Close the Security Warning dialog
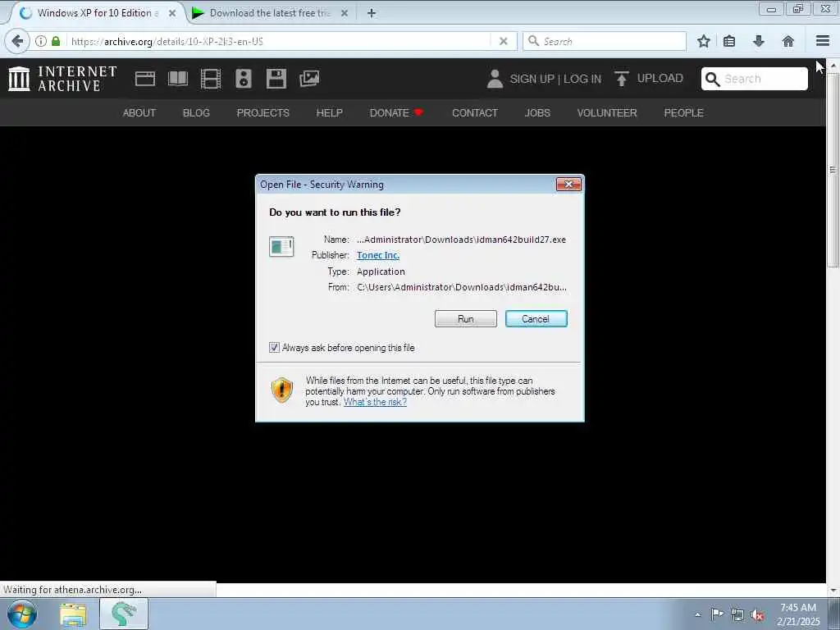Screen dimensions: 840x630 click(x=568, y=185)
